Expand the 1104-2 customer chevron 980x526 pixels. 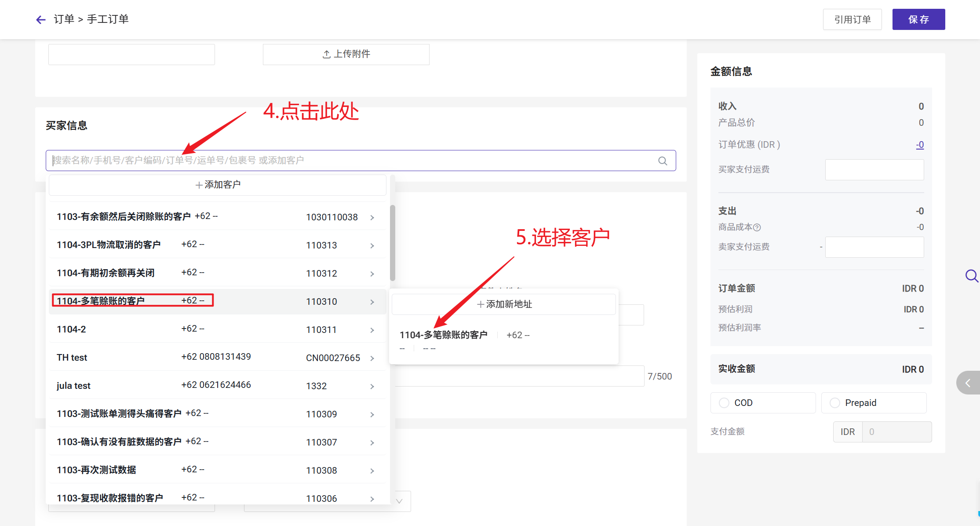372,330
